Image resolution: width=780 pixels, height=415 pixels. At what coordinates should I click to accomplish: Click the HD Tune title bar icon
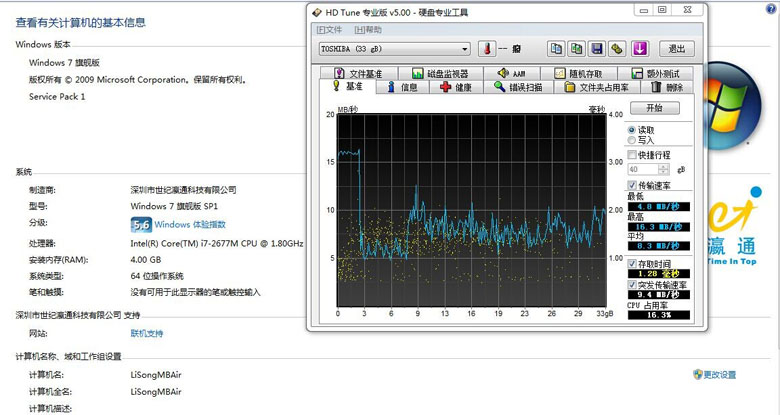point(317,12)
